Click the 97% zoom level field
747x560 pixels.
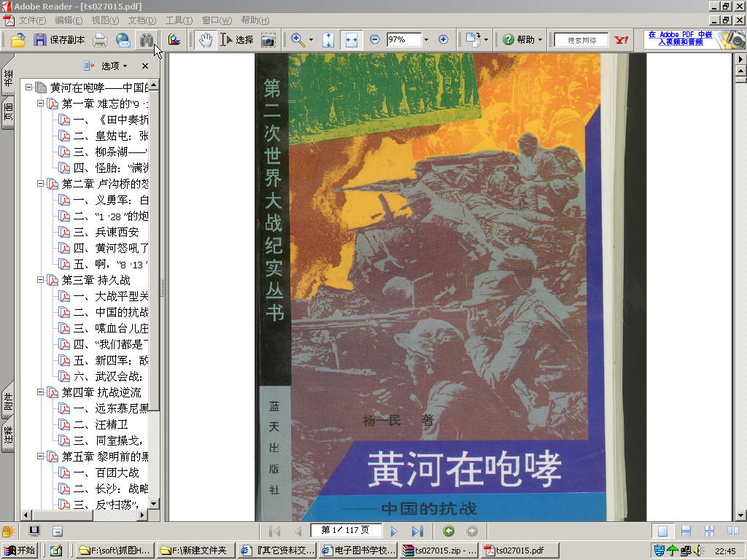point(403,39)
